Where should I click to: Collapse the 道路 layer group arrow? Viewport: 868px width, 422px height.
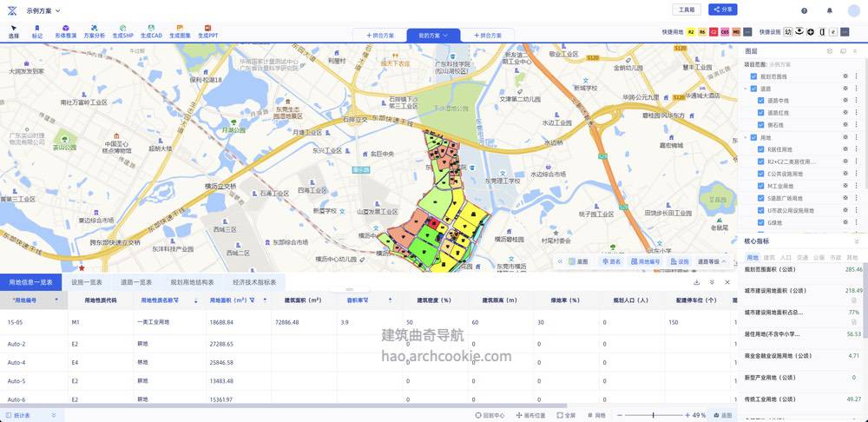[746, 89]
